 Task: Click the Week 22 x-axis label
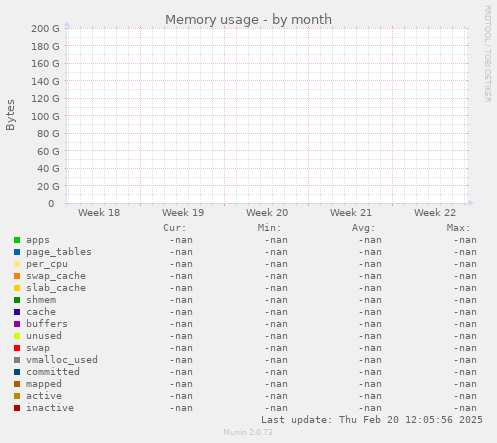tap(435, 213)
